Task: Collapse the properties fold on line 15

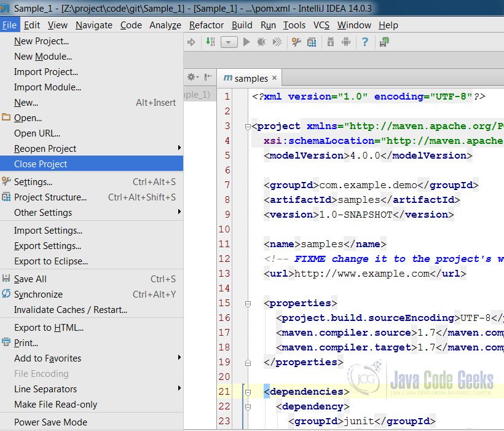Action: pos(248,304)
